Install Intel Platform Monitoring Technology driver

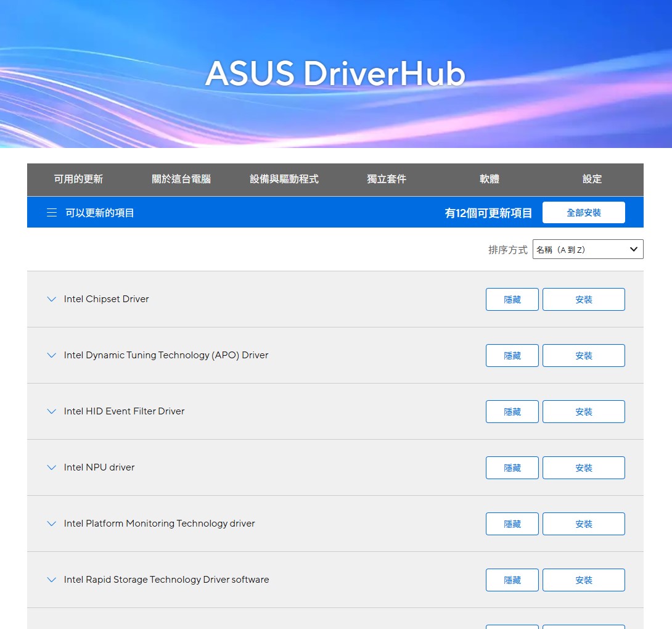pos(584,524)
